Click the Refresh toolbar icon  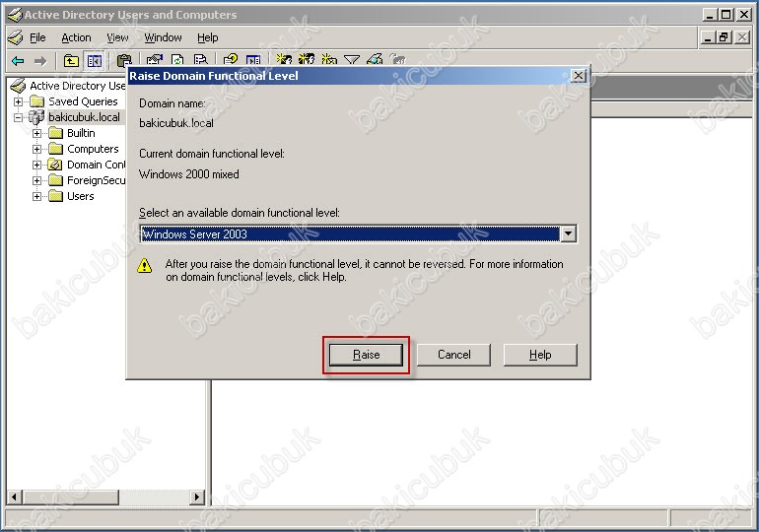177,60
